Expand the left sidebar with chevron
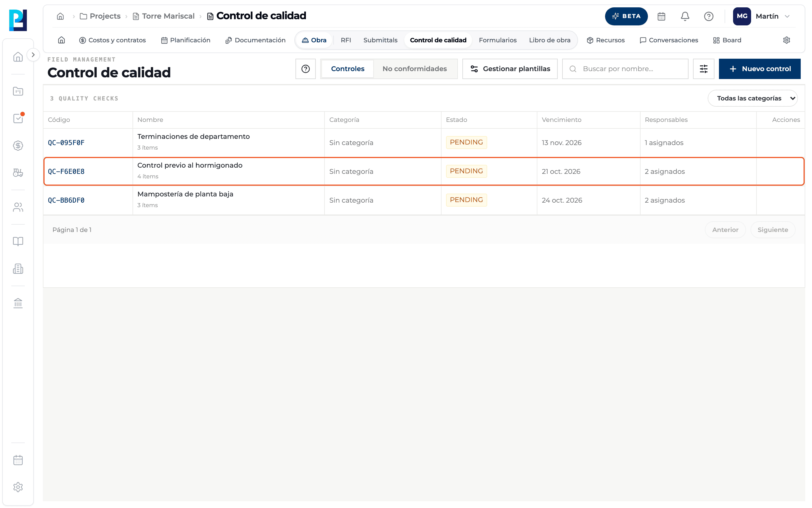Viewport: 812px width, 508px height. [x=33, y=55]
